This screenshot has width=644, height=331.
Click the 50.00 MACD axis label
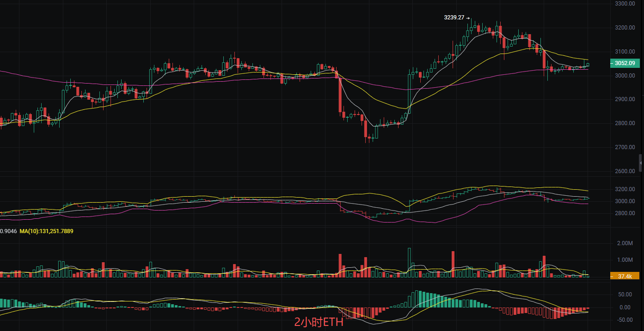click(x=626, y=295)
